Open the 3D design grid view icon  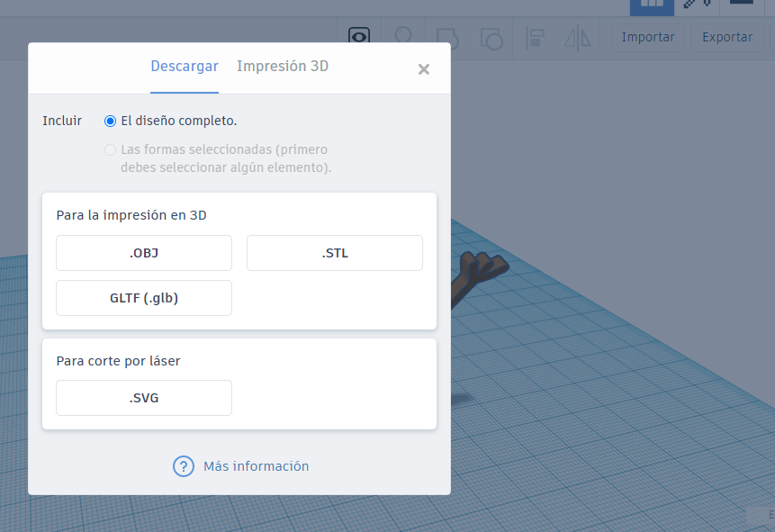[652, 6]
